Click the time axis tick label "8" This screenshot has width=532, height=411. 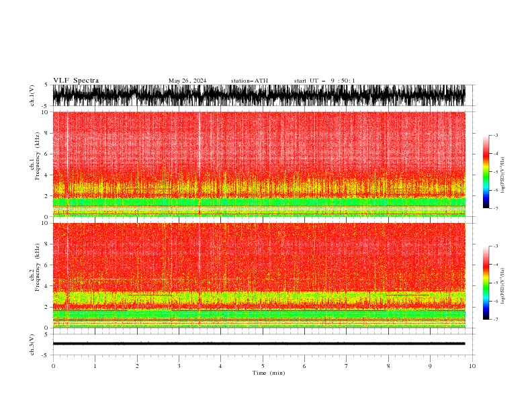tap(388, 366)
